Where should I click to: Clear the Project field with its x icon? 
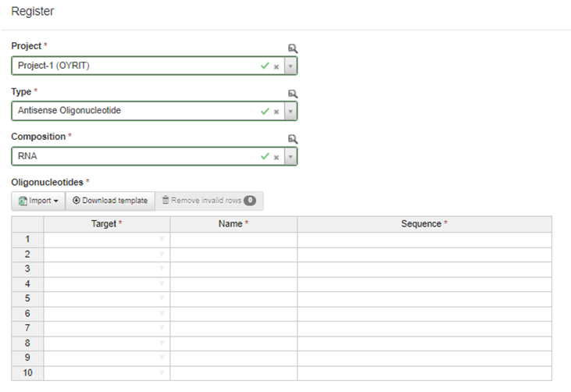click(x=276, y=66)
